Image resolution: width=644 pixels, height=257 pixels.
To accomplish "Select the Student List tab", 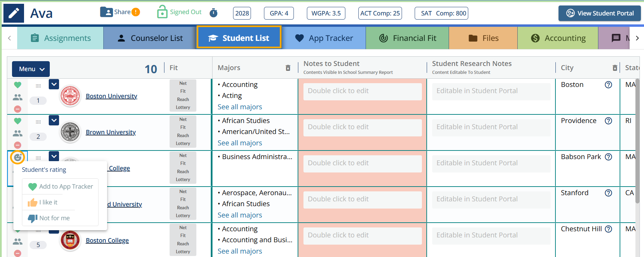I will pos(239,37).
